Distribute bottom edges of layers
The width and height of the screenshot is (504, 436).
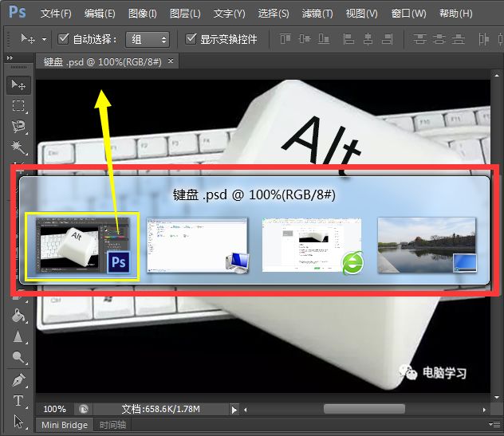tap(459, 39)
